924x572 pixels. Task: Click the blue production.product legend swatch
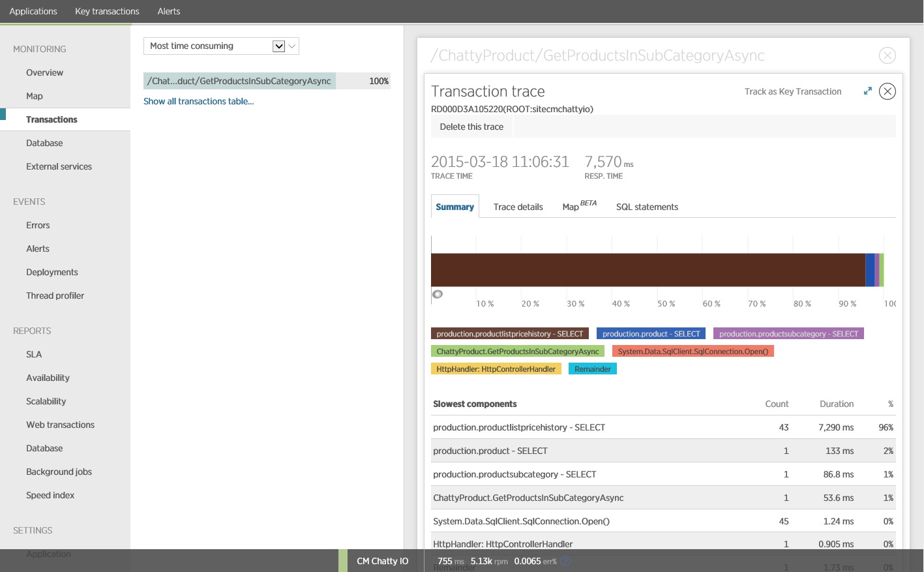(651, 333)
